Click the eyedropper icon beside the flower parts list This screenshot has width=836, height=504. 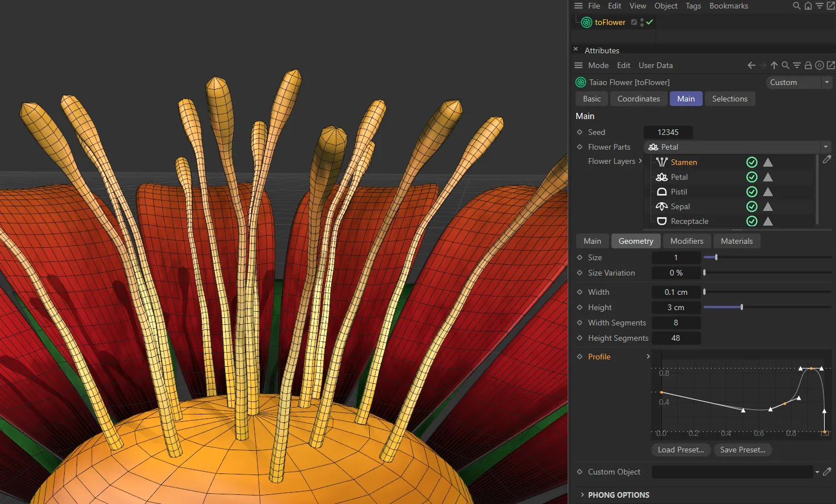(x=827, y=159)
